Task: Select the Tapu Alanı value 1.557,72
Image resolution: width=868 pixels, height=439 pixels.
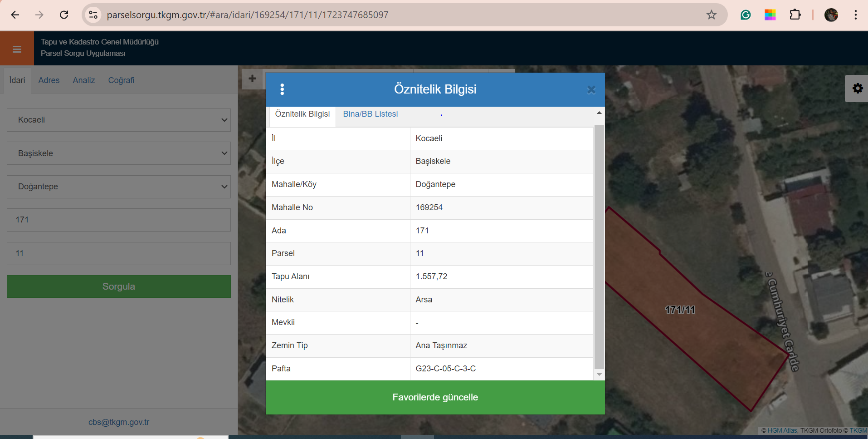Action: (x=431, y=276)
